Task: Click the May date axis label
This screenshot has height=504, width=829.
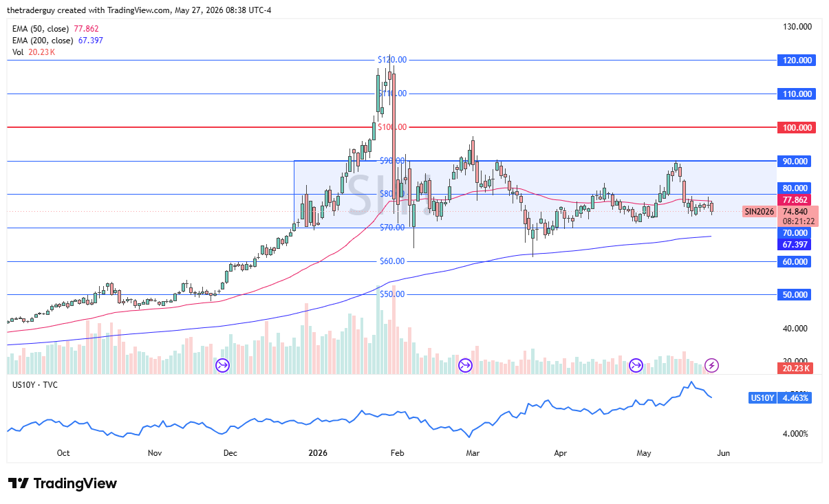Action: point(644,453)
